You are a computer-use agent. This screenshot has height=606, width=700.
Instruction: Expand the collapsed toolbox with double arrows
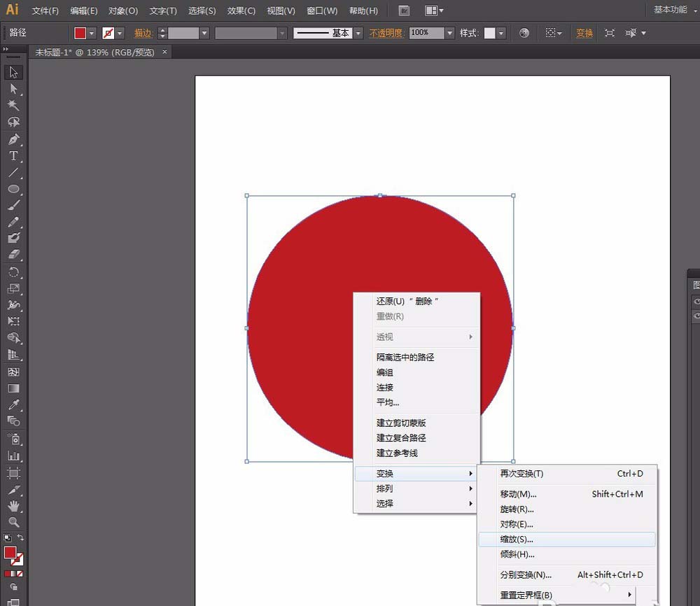pos(6,49)
